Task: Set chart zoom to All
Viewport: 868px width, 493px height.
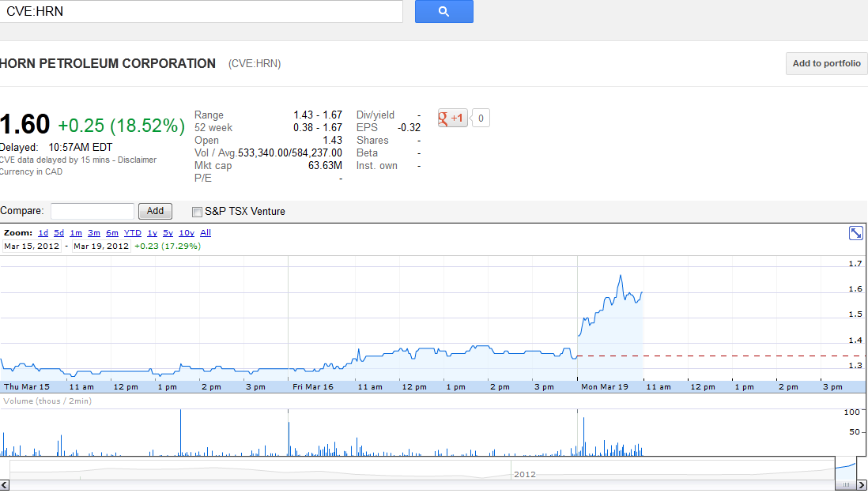Action: (206, 233)
